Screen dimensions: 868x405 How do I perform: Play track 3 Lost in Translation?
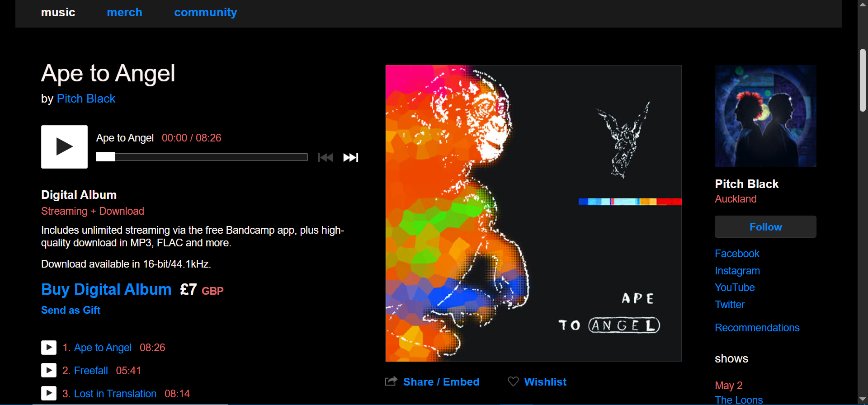point(49,393)
